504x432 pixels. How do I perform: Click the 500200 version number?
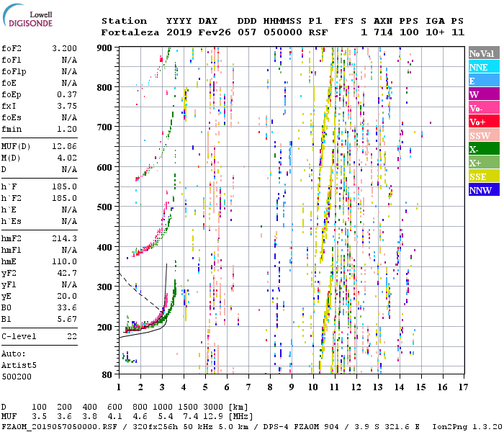point(17,377)
